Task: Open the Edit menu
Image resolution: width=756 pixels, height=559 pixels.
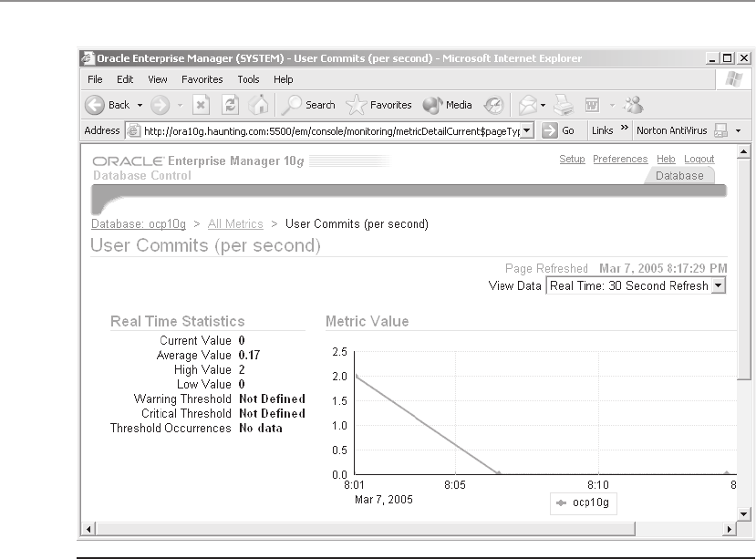Action: point(125,79)
